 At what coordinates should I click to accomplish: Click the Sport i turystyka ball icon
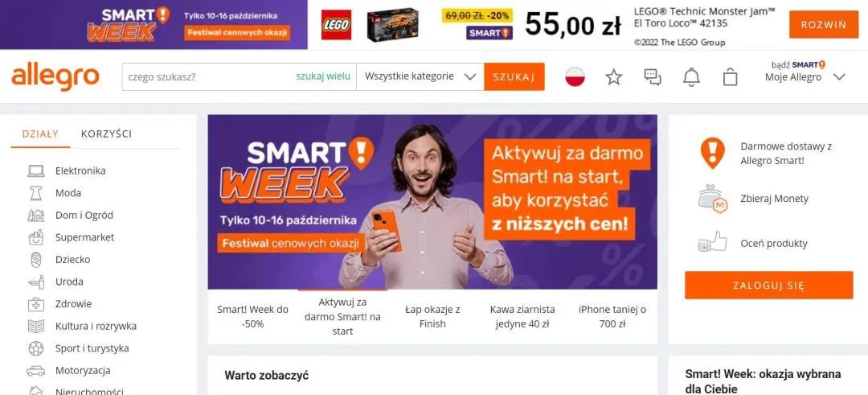tap(36, 348)
